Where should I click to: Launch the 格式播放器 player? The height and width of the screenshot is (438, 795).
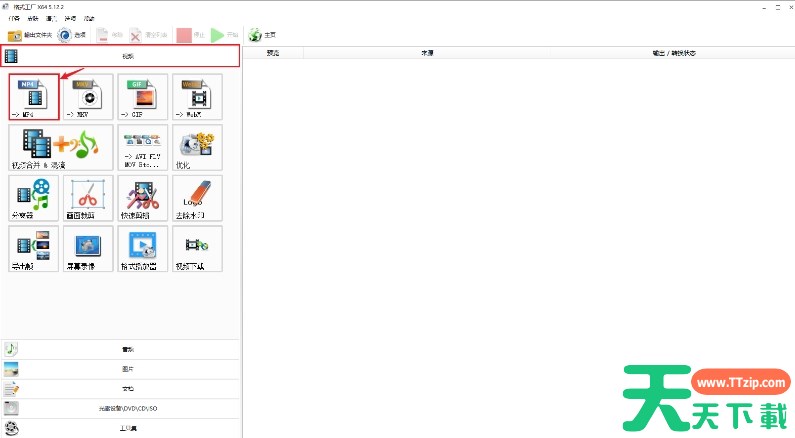point(143,249)
